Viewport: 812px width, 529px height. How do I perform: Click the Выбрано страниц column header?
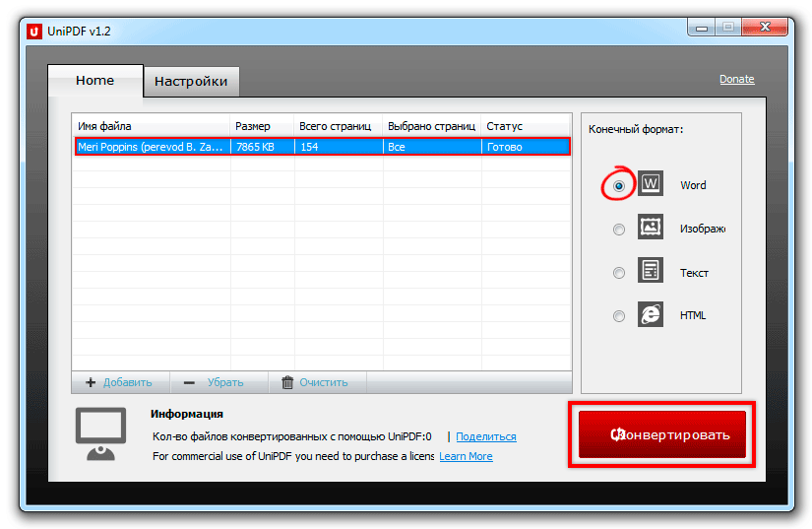431,126
